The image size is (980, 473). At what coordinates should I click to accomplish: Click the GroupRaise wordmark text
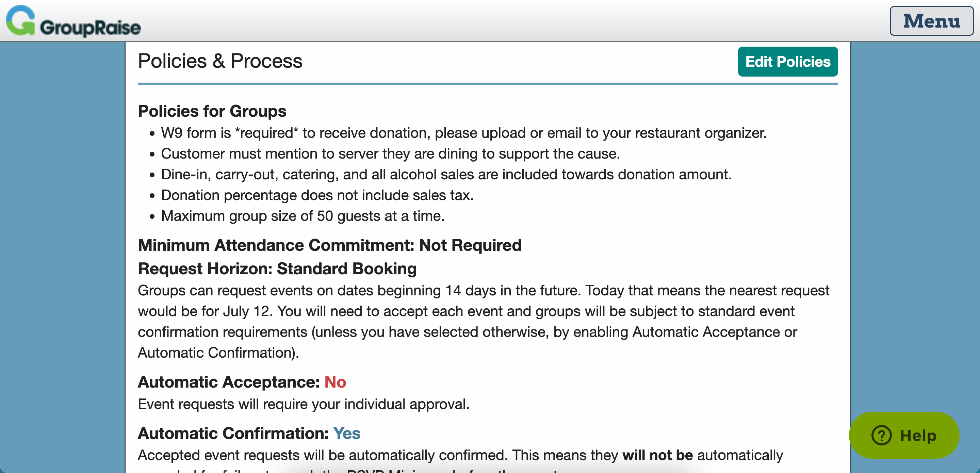pos(90,28)
